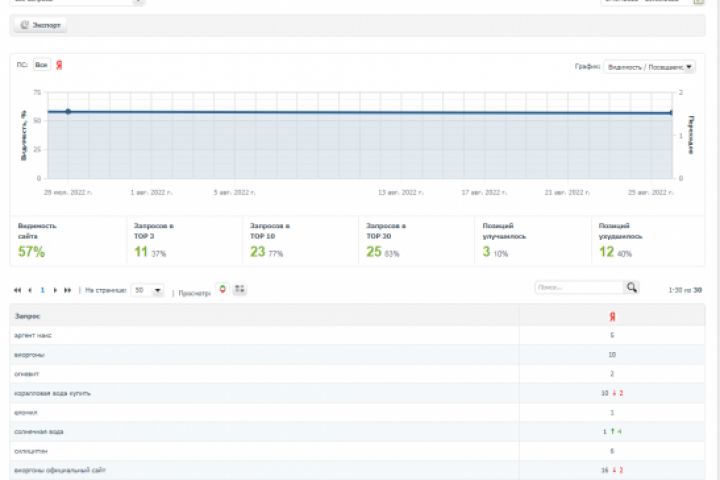The height and width of the screenshot is (480, 720).
Task: Click the Экспорт button
Action: [40, 25]
